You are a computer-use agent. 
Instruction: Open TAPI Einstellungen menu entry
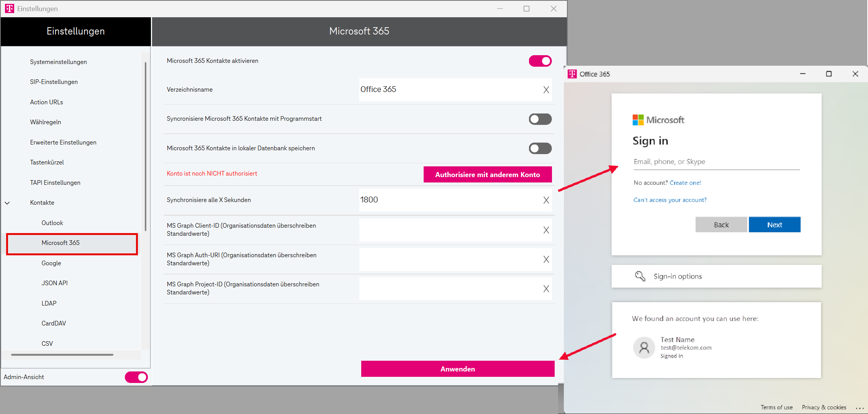coord(55,182)
